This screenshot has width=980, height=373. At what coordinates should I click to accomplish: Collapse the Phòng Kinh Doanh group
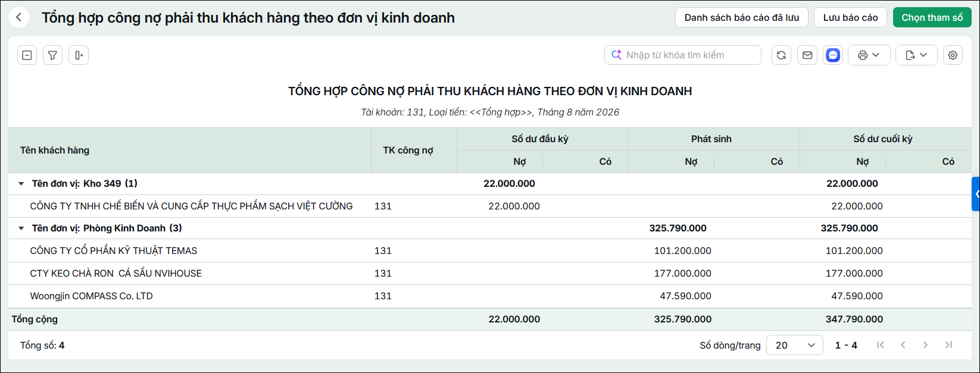tap(21, 228)
